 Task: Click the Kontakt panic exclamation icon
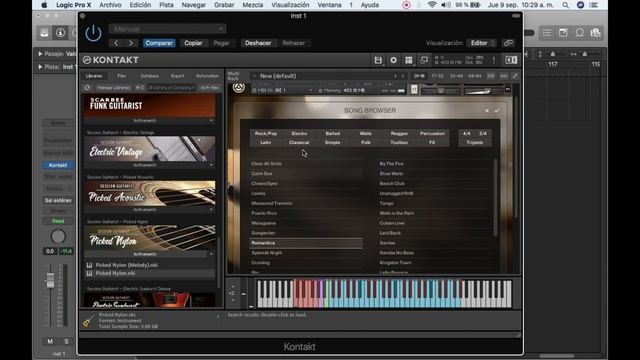(493, 60)
